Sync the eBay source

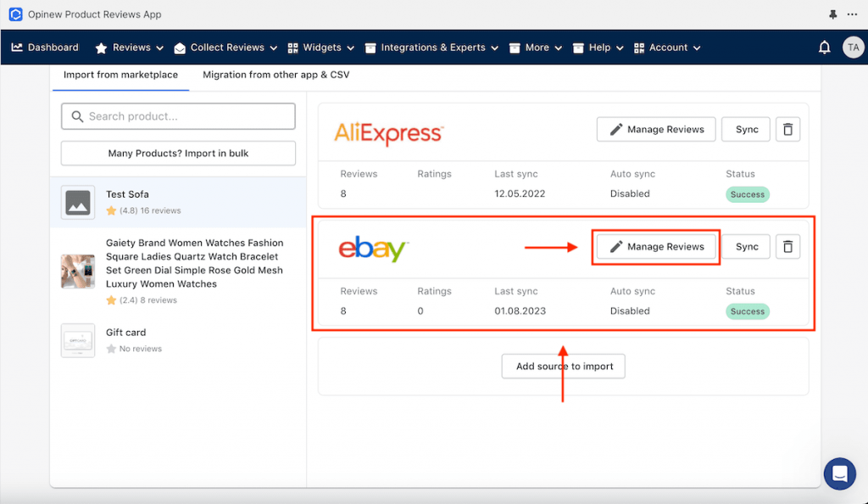click(x=746, y=246)
